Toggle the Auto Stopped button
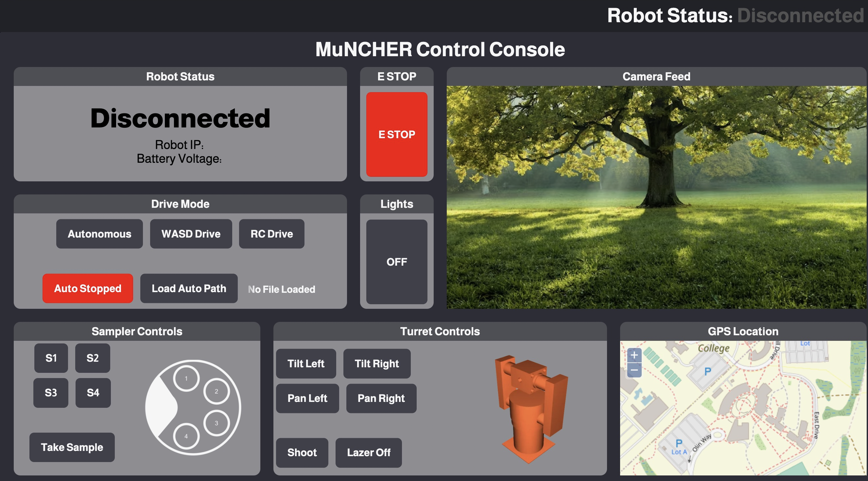 88,289
